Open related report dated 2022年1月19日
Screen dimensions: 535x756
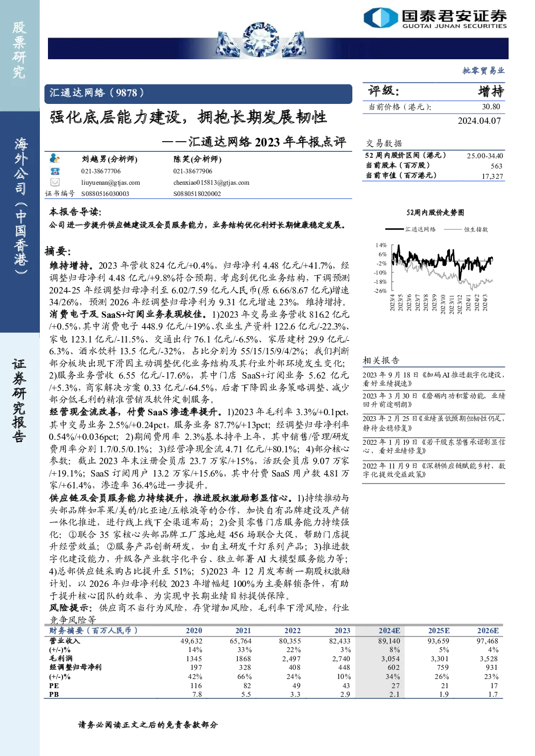coord(434,446)
